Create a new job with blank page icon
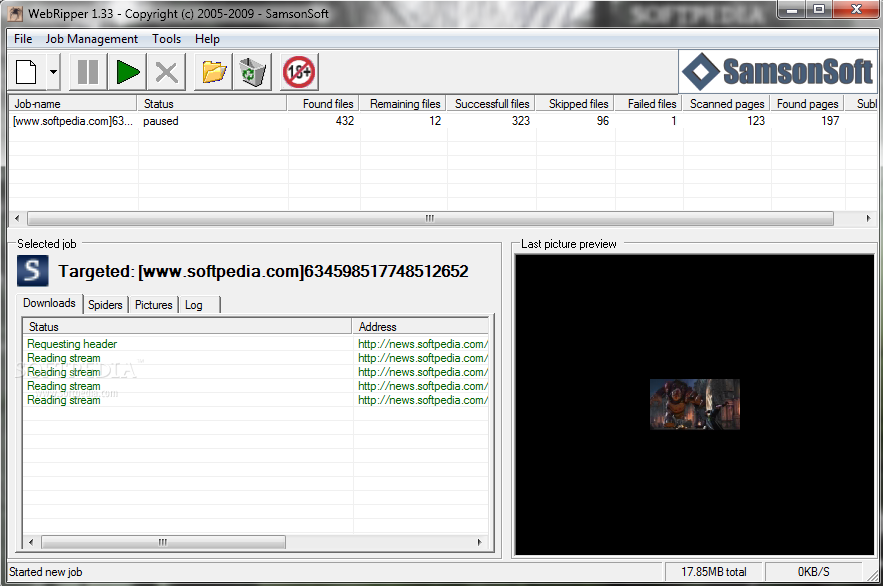The height and width of the screenshot is (586, 883). click(x=26, y=72)
